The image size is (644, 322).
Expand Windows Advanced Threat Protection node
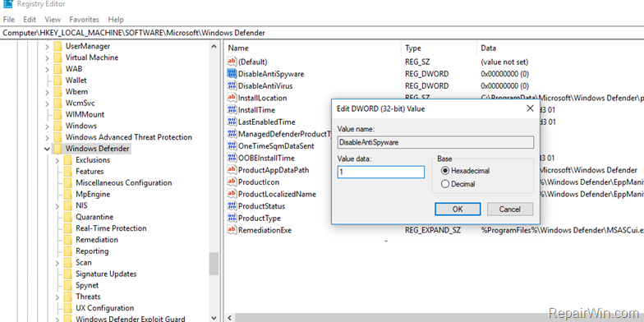[48, 137]
